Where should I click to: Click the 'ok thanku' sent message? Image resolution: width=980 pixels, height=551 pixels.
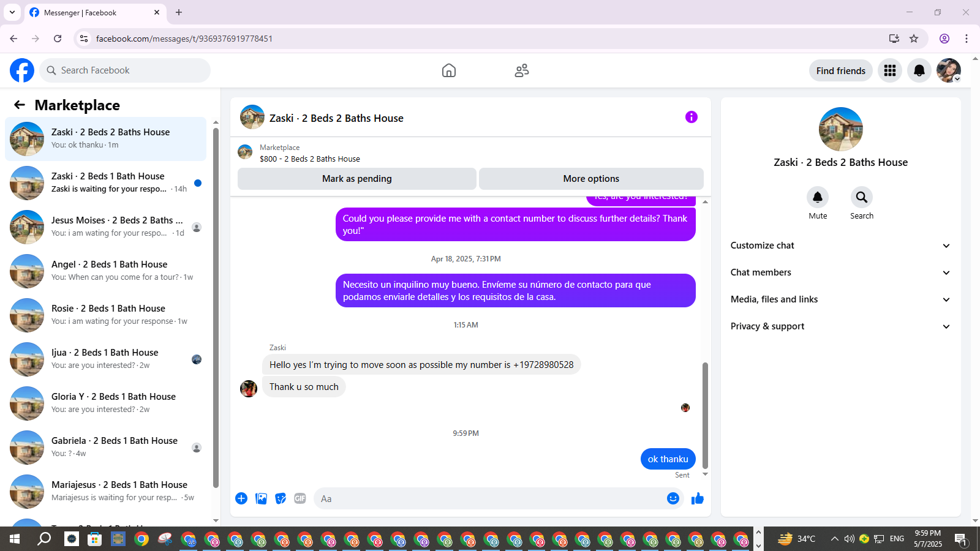click(x=668, y=459)
